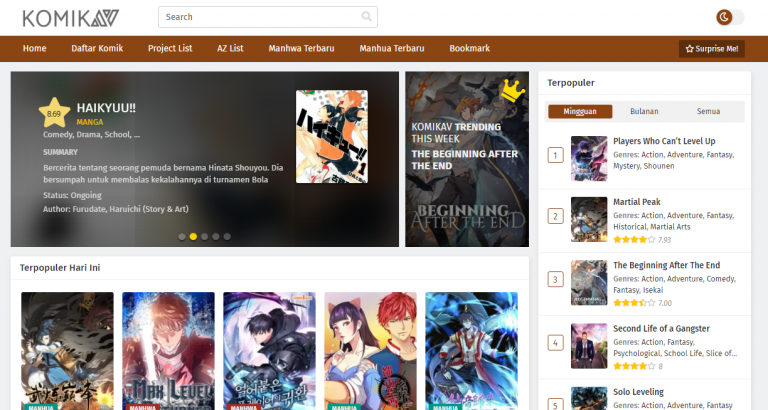768x410 pixels.
Task: Switch to Mingguan tab
Action: (x=580, y=112)
